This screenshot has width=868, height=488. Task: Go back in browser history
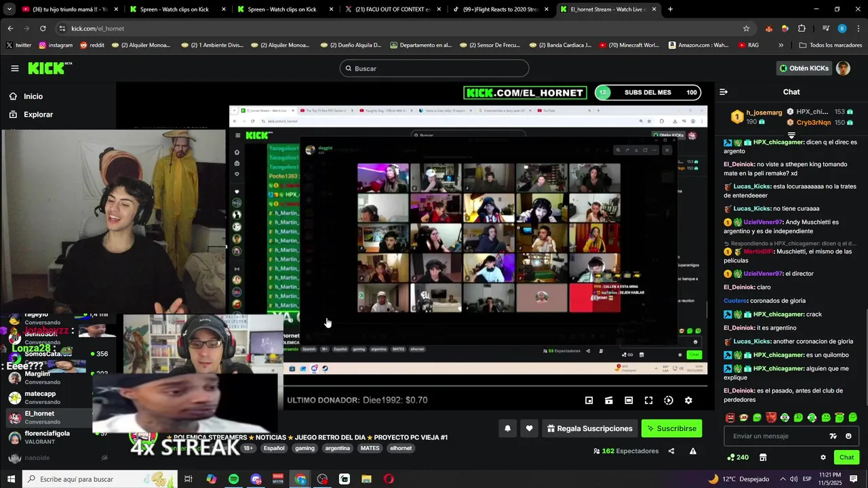[x=10, y=28]
